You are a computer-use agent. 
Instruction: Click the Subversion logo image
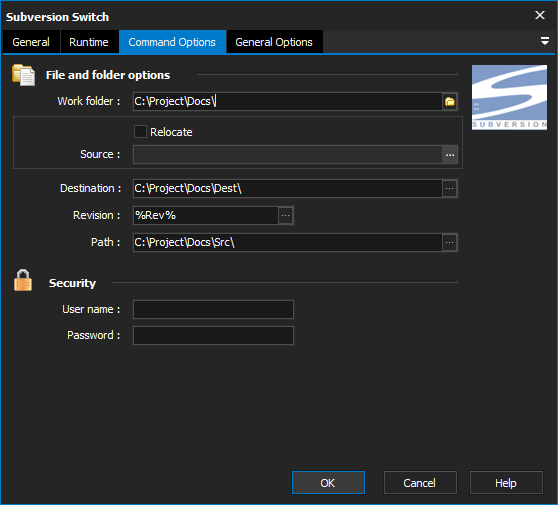509,97
